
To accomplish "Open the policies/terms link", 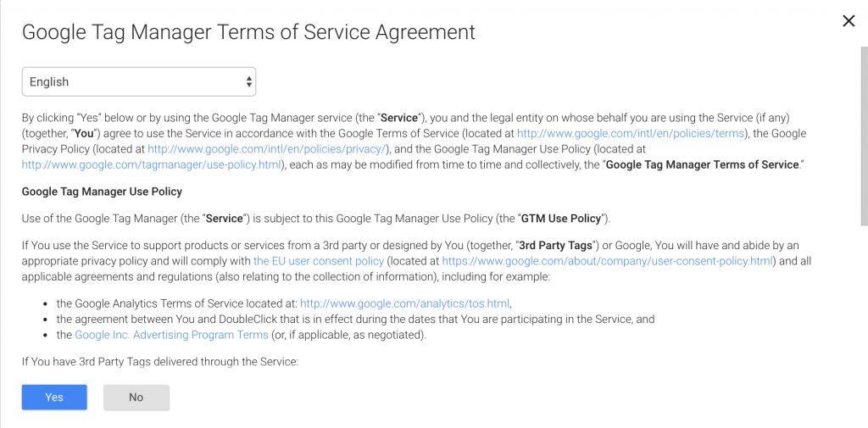I will pyautogui.click(x=631, y=133).
